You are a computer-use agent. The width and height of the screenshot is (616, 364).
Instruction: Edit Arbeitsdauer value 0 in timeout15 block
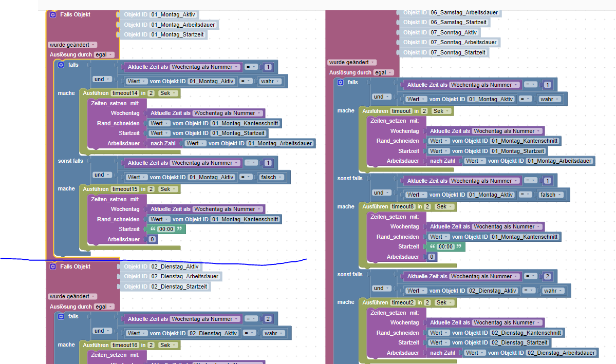coord(153,240)
